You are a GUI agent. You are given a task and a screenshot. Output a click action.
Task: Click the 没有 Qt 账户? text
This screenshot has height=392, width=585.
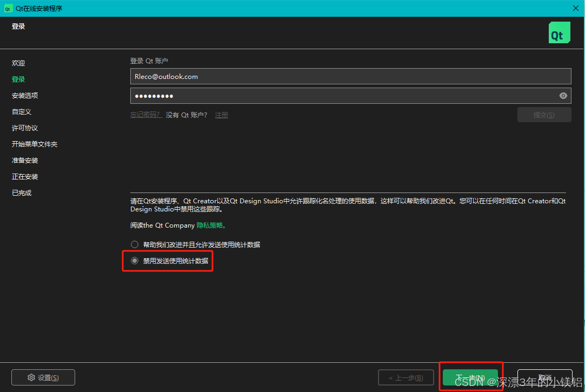[186, 115]
